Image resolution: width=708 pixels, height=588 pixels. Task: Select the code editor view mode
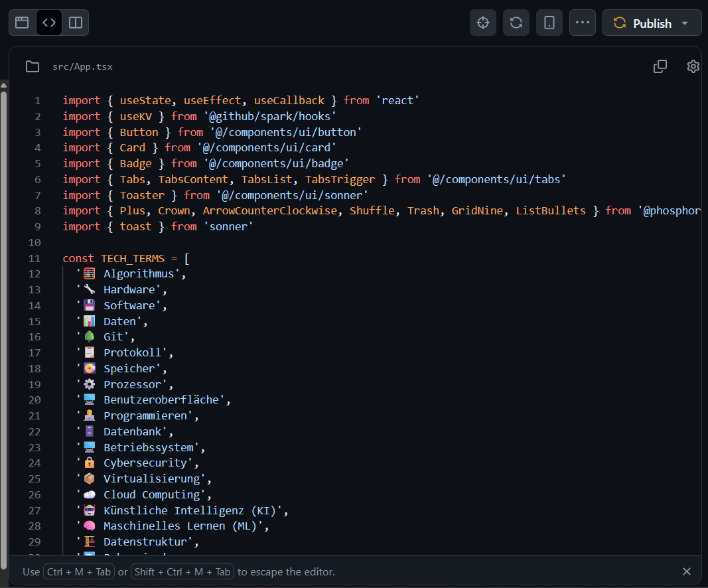[48, 22]
